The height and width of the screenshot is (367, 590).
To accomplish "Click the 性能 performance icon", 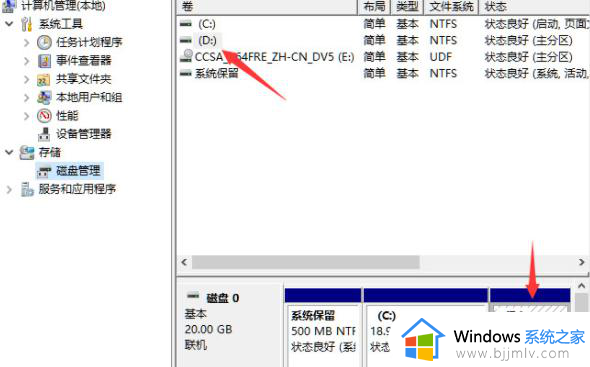I will click(44, 116).
